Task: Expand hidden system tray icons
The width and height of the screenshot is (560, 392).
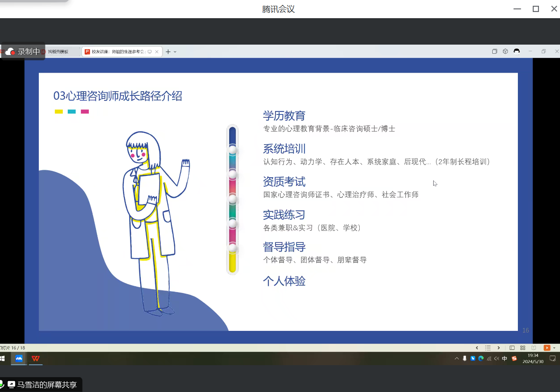Action: [x=457, y=359]
